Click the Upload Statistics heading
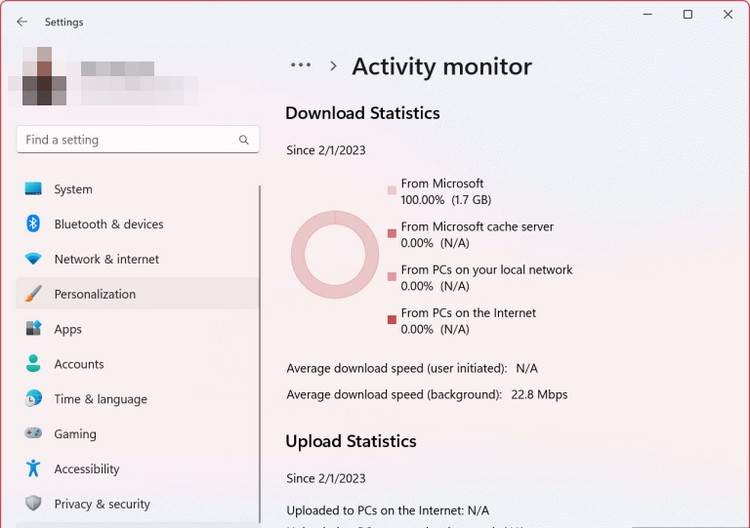The width and height of the screenshot is (750, 528). click(351, 441)
